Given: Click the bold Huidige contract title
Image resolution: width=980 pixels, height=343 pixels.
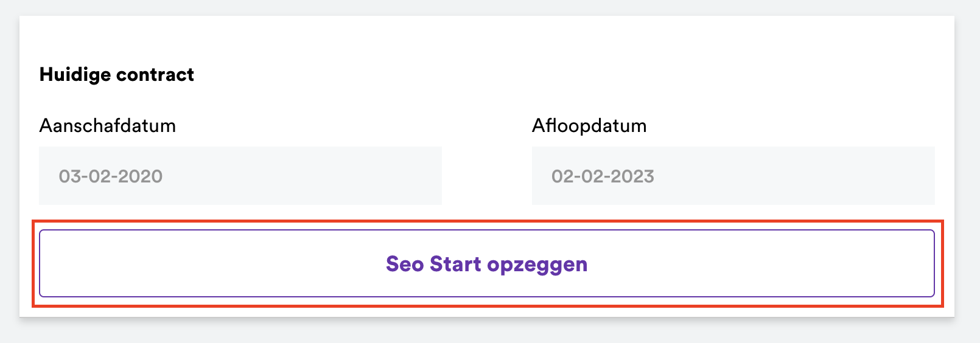Looking at the screenshot, I should click(116, 74).
